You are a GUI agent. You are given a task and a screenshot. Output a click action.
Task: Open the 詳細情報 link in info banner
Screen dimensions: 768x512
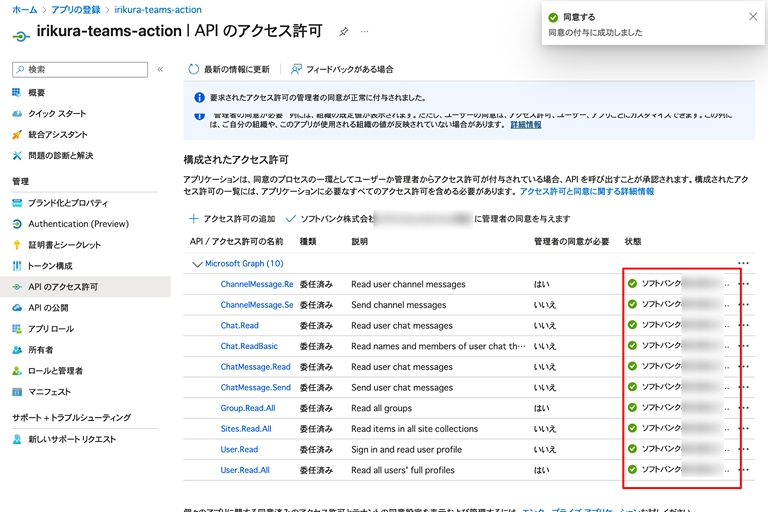click(x=526, y=125)
